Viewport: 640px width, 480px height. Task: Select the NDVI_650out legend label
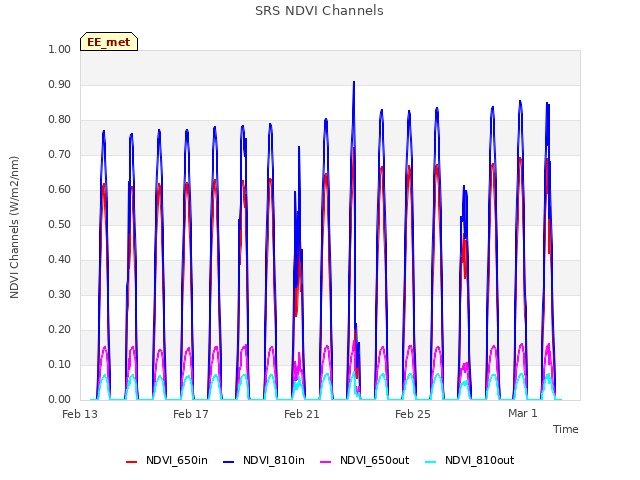click(374, 460)
